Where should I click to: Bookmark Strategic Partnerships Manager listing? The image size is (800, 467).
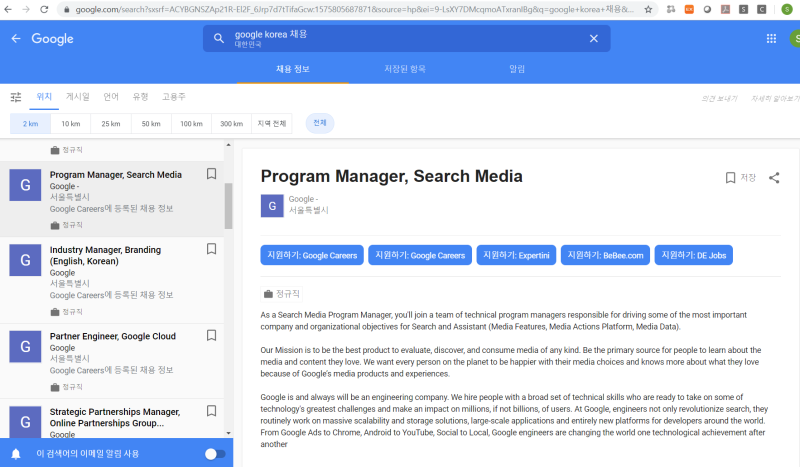211,411
